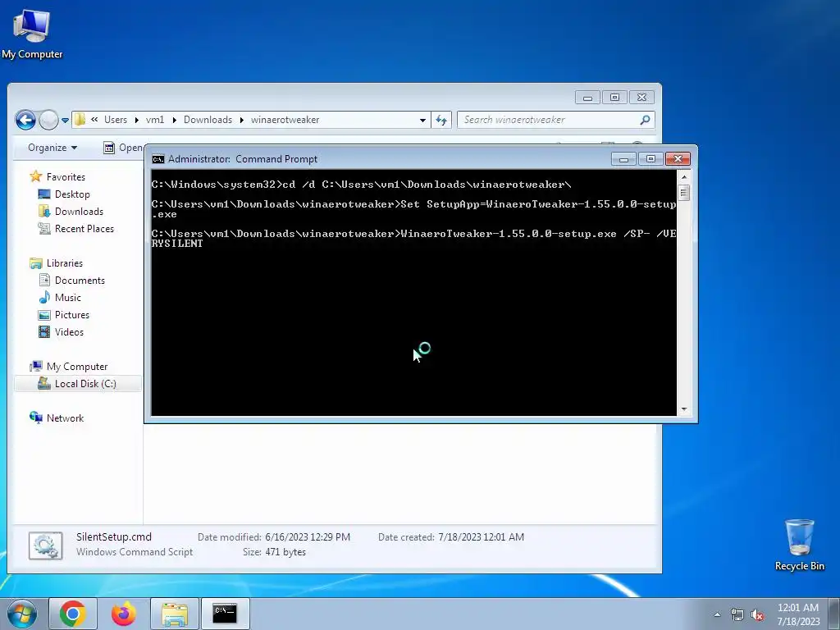Show hidden system tray icons
Screen dimensions: 840x630
[717, 614]
